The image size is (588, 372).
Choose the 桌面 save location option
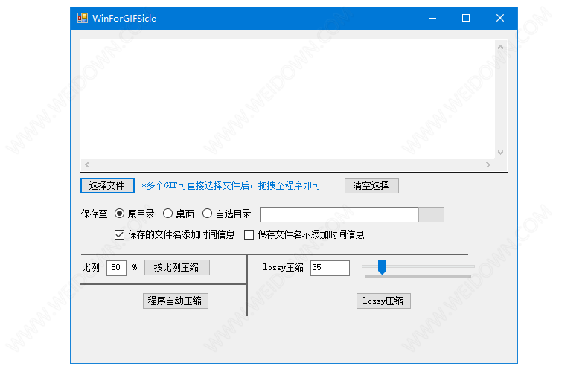tap(167, 214)
